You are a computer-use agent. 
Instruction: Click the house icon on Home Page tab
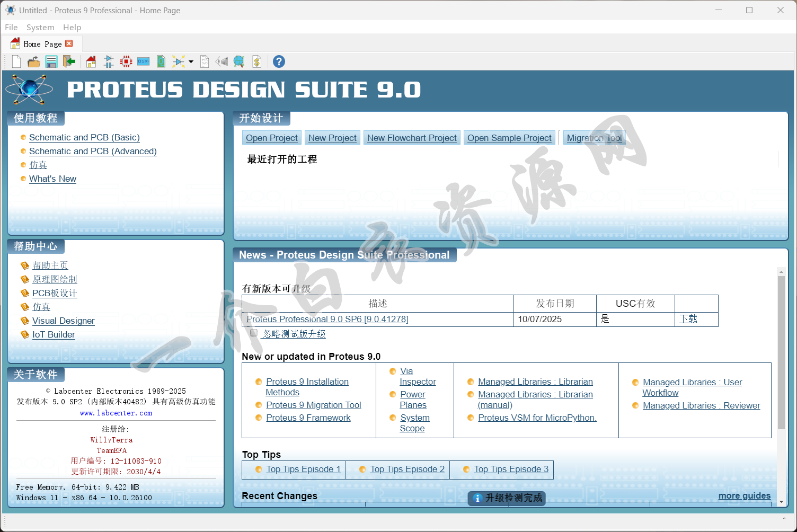pos(15,43)
